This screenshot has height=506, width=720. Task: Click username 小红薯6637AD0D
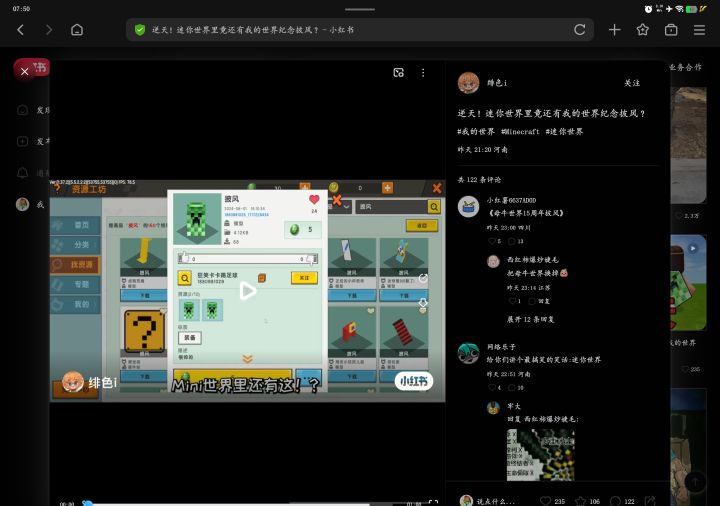(512, 201)
